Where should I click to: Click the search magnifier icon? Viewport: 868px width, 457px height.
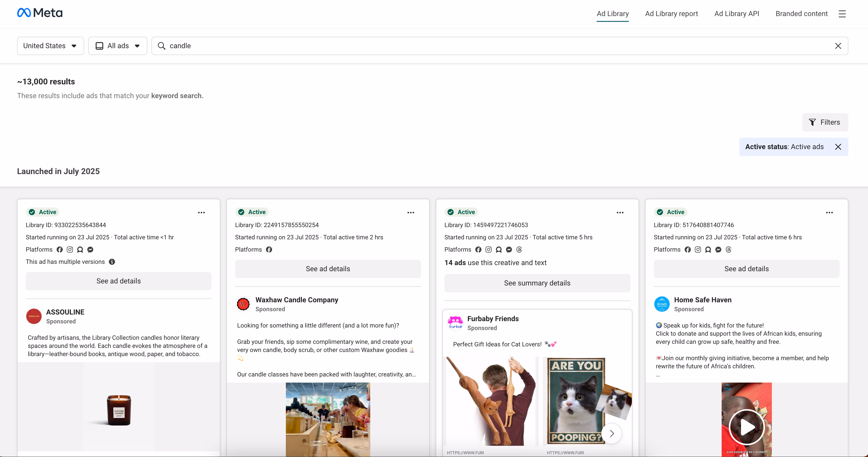(161, 46)
